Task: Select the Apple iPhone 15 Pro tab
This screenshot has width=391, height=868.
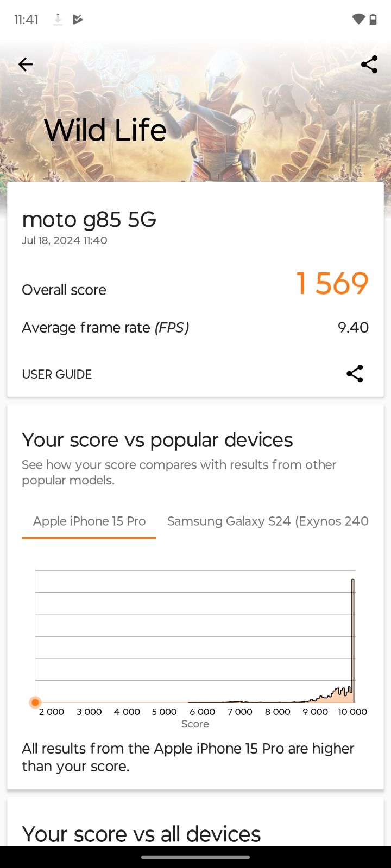Action: (89, 521)
